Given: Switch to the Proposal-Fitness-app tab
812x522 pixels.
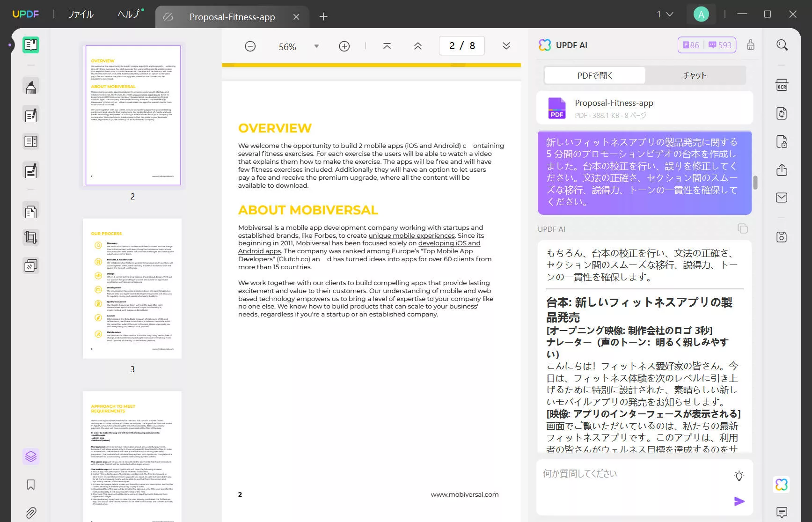Looking at the screenshot, I should point(232,17).
